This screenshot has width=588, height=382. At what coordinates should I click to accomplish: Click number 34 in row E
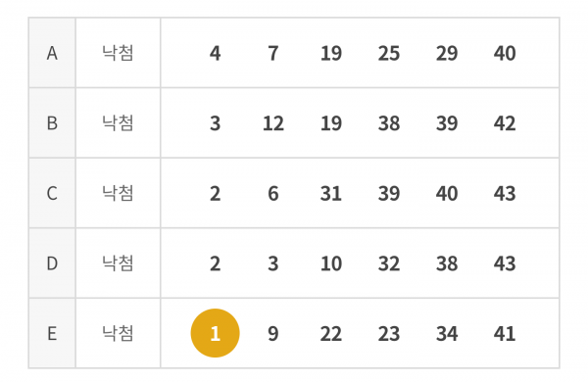point(447,334)
